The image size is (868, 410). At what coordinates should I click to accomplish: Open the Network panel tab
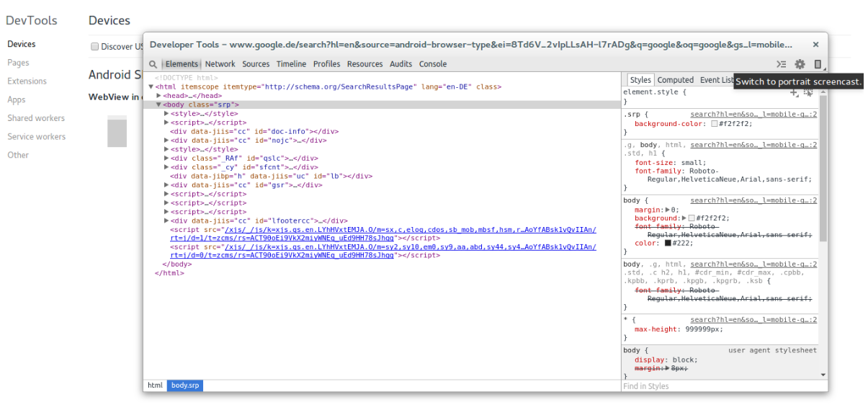pos(220,64)
